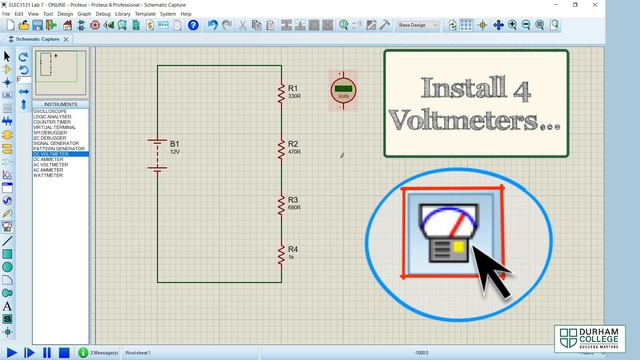This screenshot has width=640, height=360.
Task: Select AC VOLTMETER in the instruments list
Action: 60,164
